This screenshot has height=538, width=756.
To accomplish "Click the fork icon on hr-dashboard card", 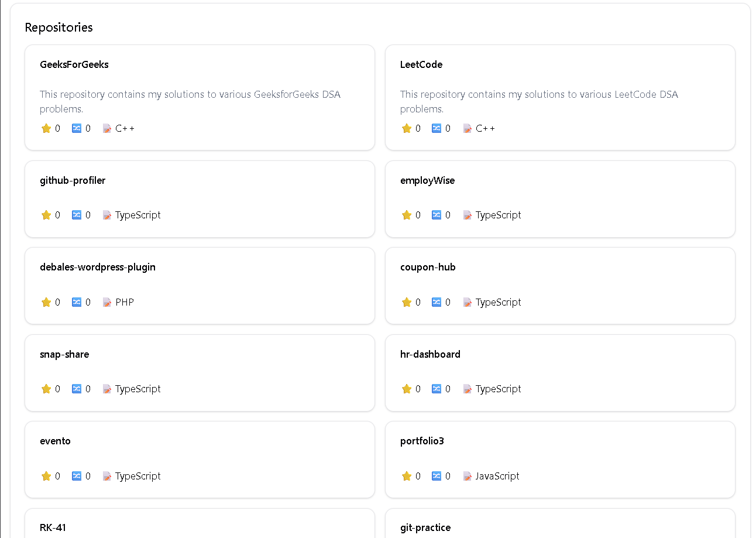I will 437,389.
